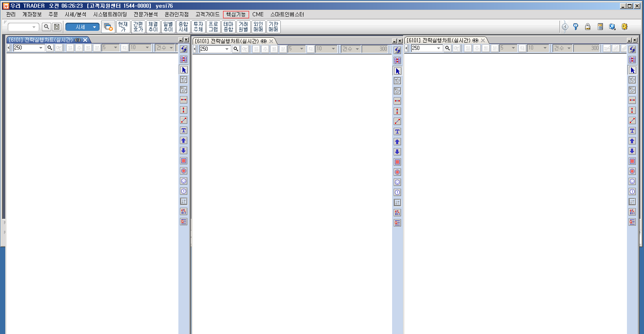The width and height of the screenshot is (644, 334).
Task: Select the text tool in middle chart panel
Action: pyautogui.click(x=397, y=131)
